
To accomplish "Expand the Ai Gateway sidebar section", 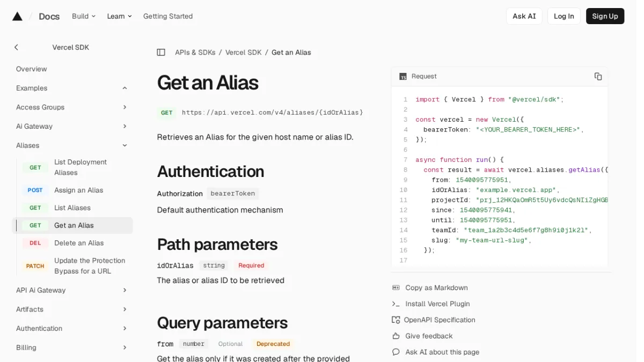I will (125, 127).
